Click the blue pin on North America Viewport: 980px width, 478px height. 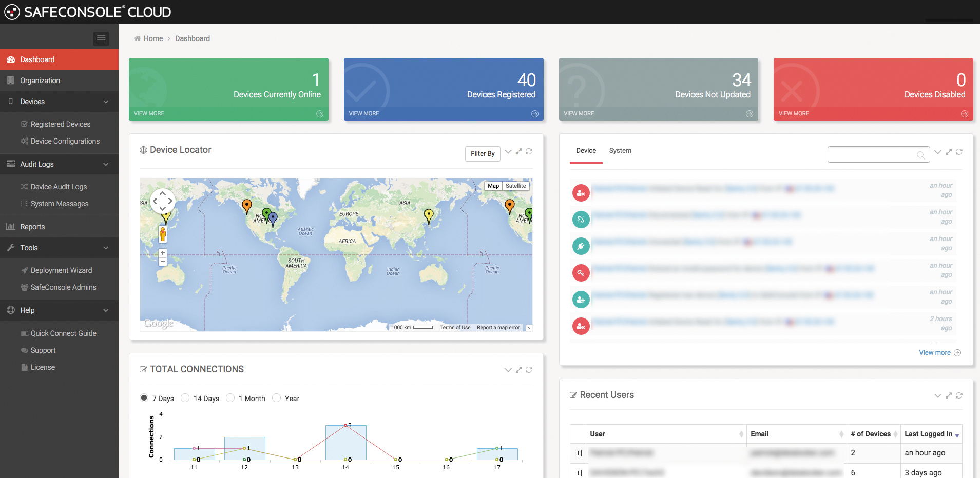click(x=273, y=220)
